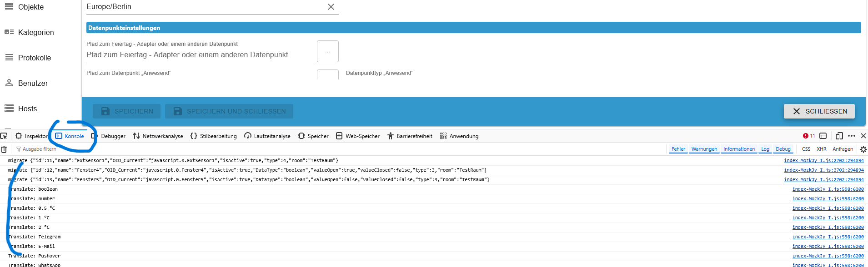Image resolution: width=868 pixels, height=267 pixels.
Task: Clear console output with trash icon
Action: (4, 149)
